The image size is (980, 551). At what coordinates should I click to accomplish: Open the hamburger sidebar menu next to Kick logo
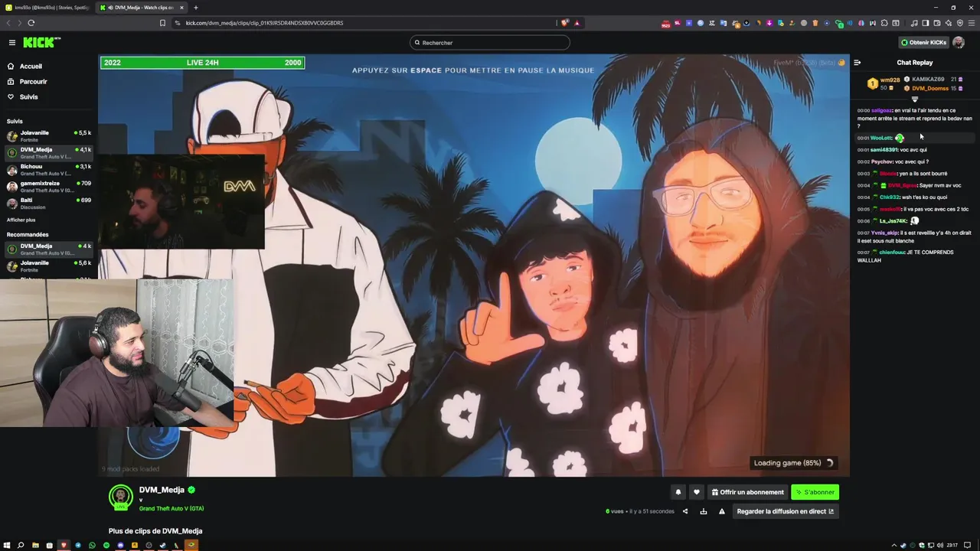point(11,43)
